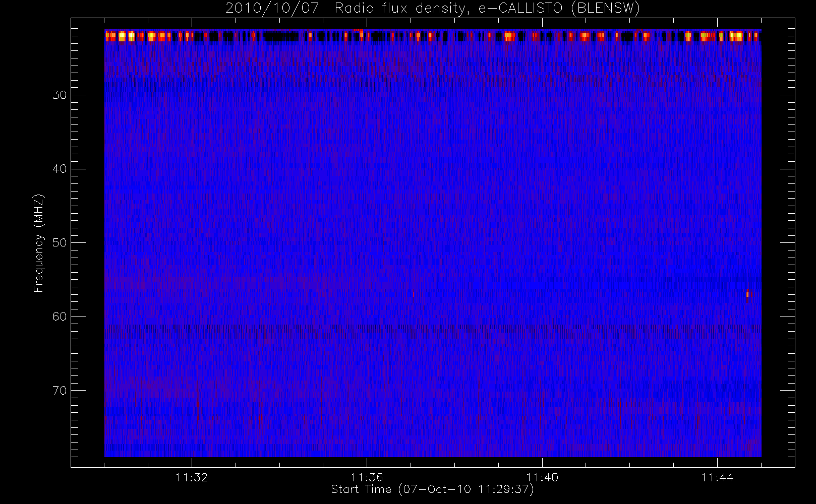Click the 60 frequency tick label
The image size is (816, 504).
[x=60, y=317]
